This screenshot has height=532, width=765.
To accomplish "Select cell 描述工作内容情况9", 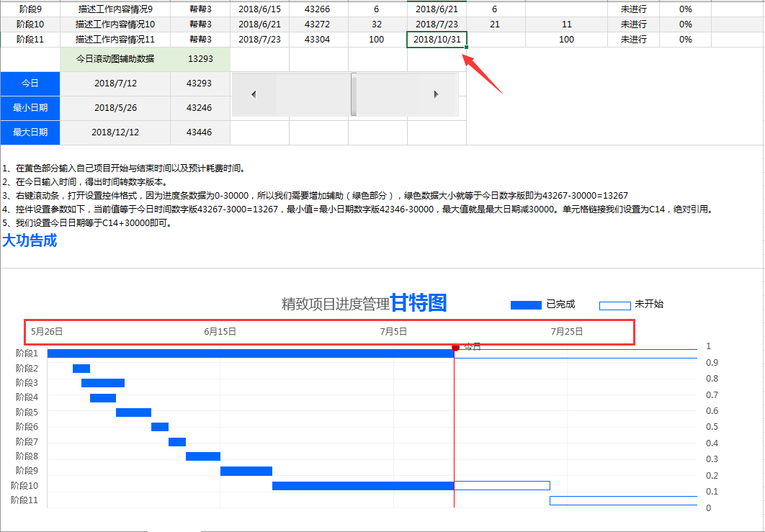I will tap(115, 9).
